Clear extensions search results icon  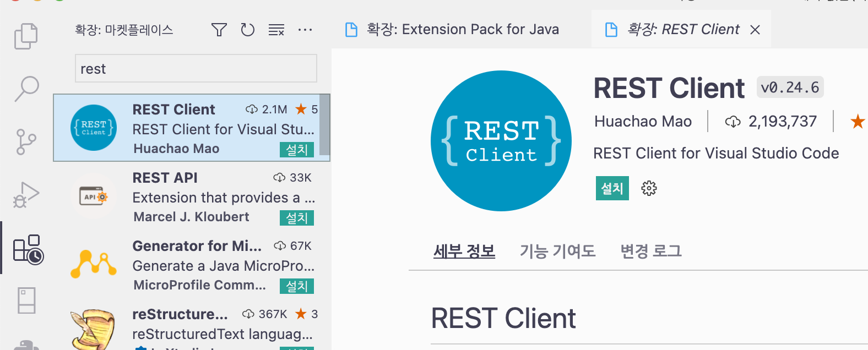(276, 30)
